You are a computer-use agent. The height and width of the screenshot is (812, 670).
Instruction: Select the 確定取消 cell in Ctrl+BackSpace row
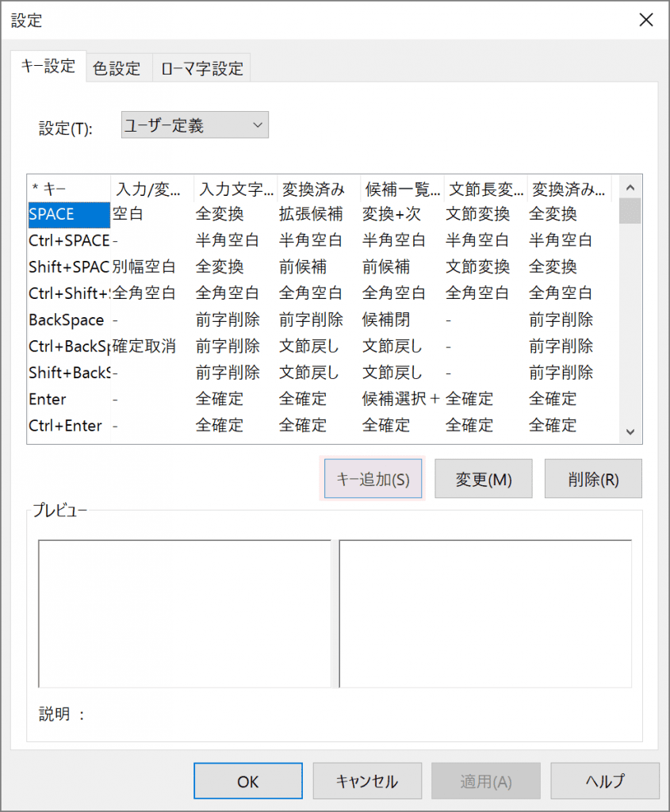(144, 347)
